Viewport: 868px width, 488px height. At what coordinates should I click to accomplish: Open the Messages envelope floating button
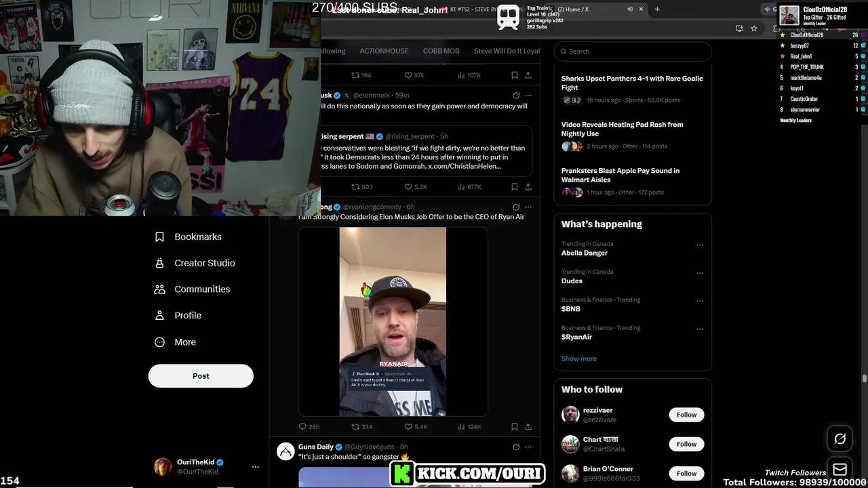(x=840, y=470)
